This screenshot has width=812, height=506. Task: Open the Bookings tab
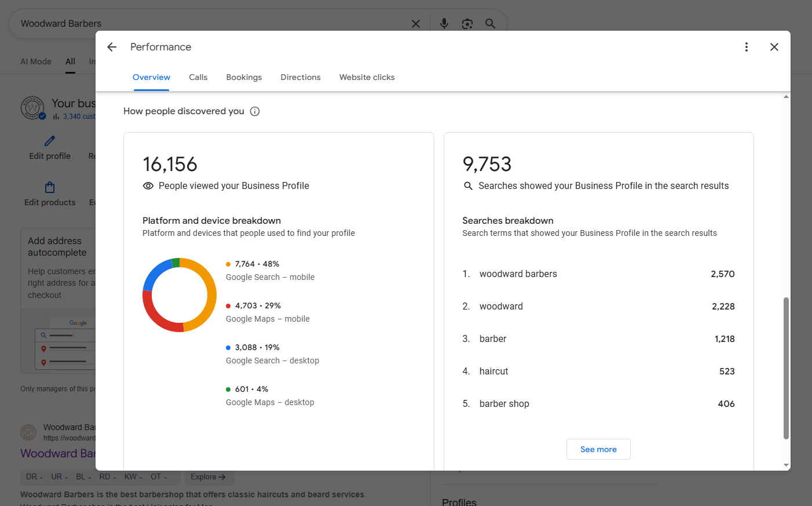click(244, 77)
